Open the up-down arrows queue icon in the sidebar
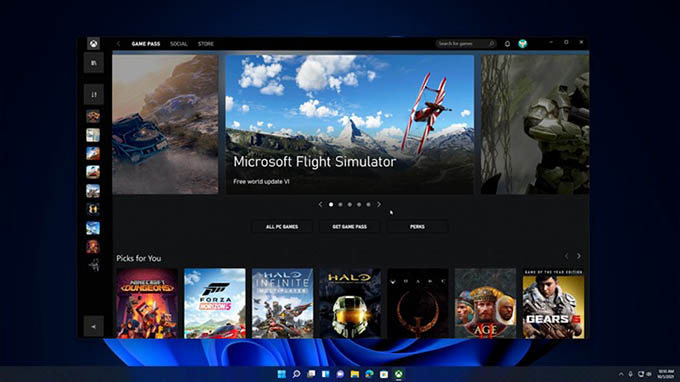680x382 pixels. pos(94,95)
